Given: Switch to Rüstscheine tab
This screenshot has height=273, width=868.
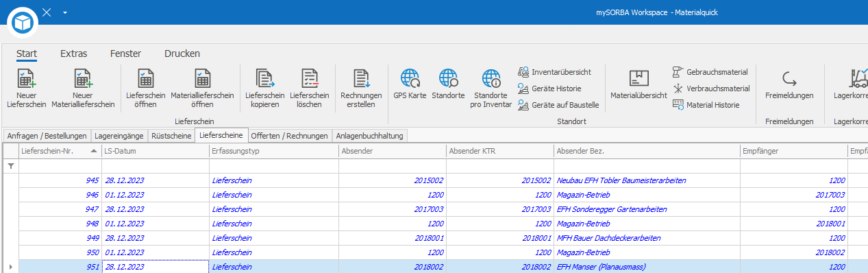Looking at the screenshot, I should (x=171, y=136).
